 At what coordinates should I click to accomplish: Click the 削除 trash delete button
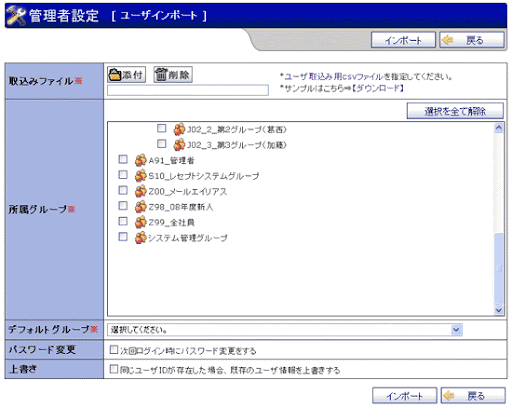[173, 75]
